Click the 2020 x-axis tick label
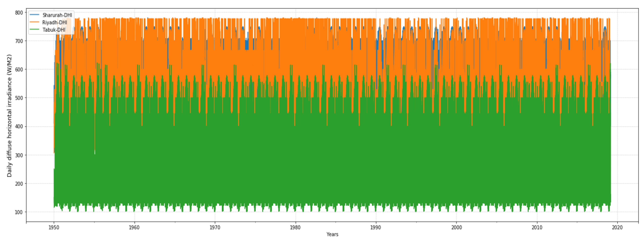The width and height of the screenshot is (644, 244). 617,228
